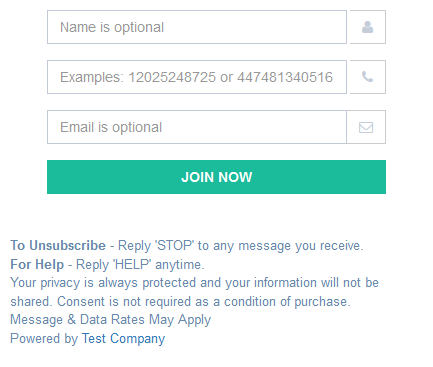The width and height of the screenshot is (433, 367).
Task: Click the quoted 'HELP' keyword
Action: click(x=132, y=265)
